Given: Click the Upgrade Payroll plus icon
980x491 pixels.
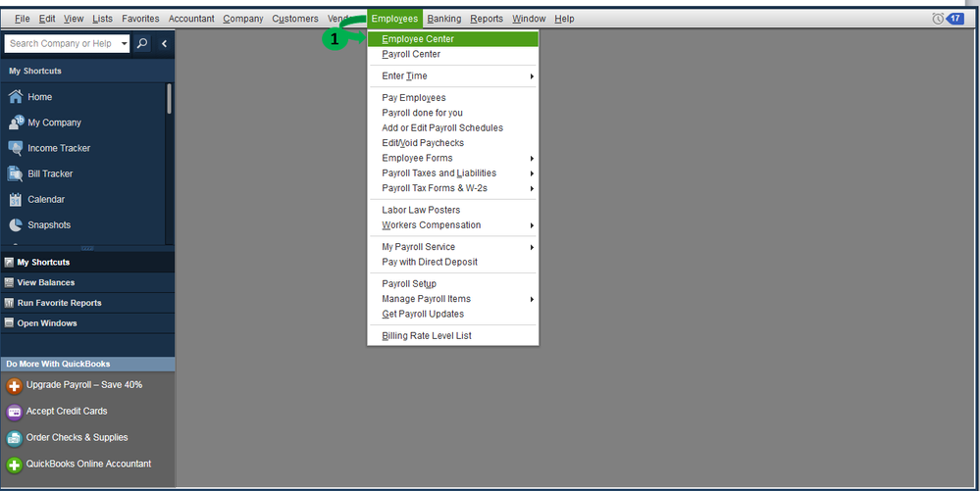Looking at the screenshot, I should [14, 386].
